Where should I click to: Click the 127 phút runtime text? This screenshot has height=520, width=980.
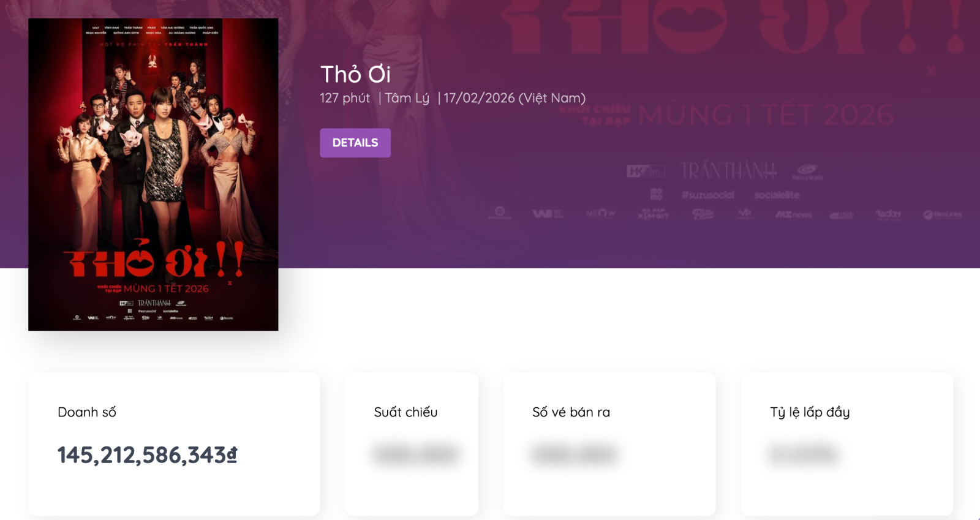[345, 98]
